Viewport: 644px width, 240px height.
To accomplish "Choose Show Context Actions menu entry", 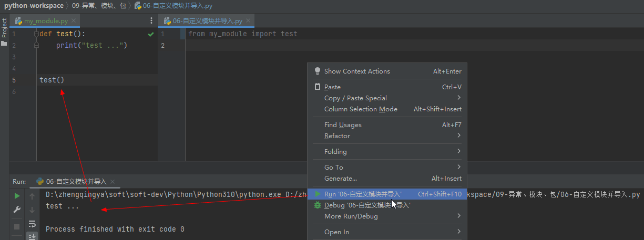I will (x=357, y=71).
